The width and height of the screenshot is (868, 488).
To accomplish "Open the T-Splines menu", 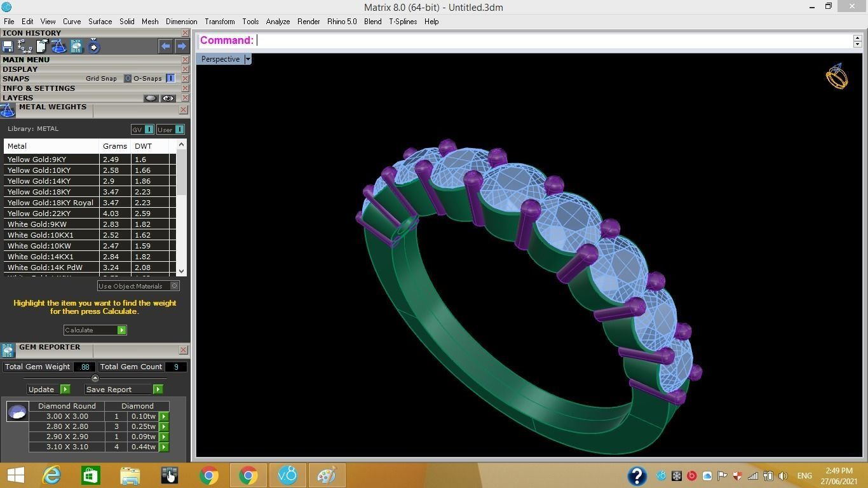I will point(403,22).
